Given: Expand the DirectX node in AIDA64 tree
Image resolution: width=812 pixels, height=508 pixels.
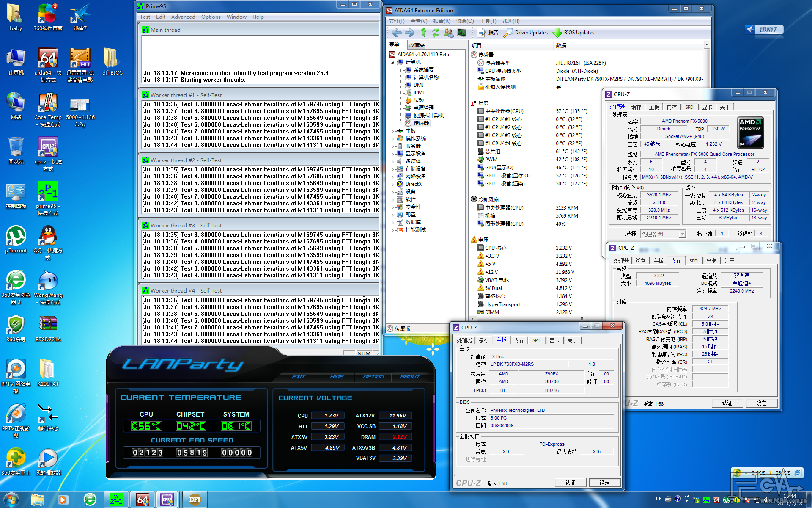Looking at the screenshot, I should pos(393,185).
